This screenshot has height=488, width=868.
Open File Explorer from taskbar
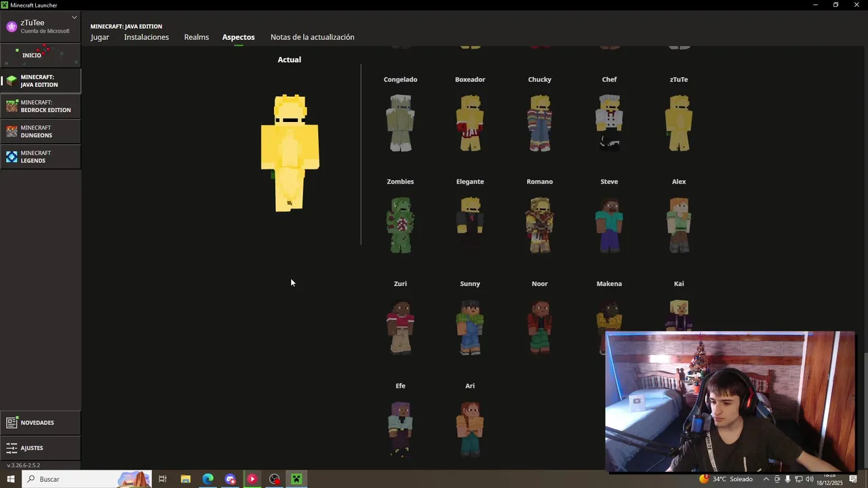pyautogui.click(x=185, y=479)
